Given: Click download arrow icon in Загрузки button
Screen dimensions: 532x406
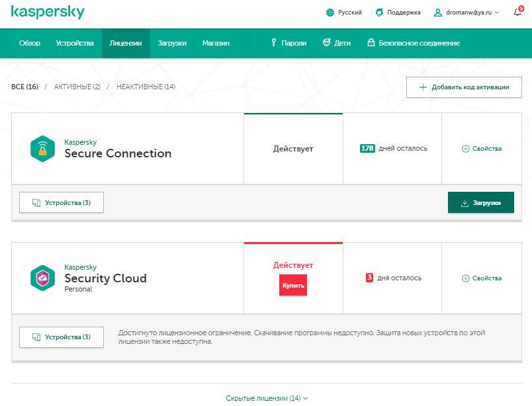Looking at the screenshot, I should coord(465,203).
